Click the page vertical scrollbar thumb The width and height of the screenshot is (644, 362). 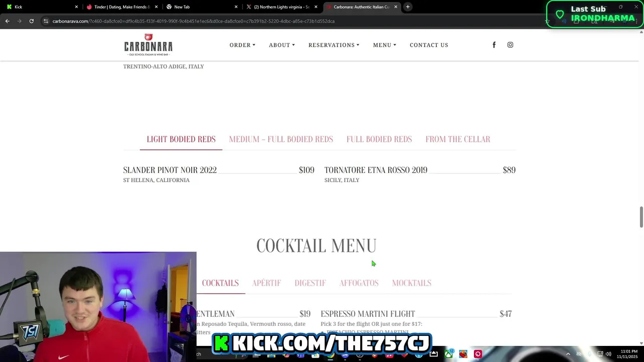point(641,217)
